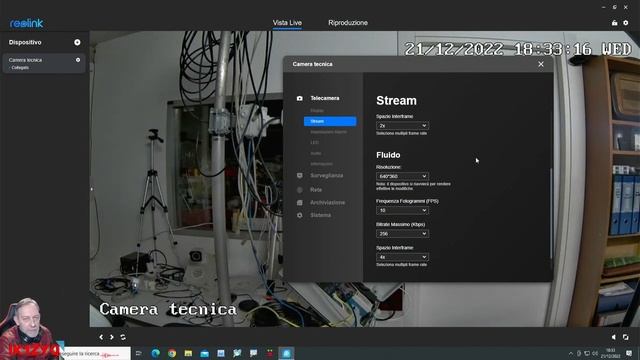640x360 pixels.
Task: Click the active Reolink taskbar icon
Action: pos(286,353)
